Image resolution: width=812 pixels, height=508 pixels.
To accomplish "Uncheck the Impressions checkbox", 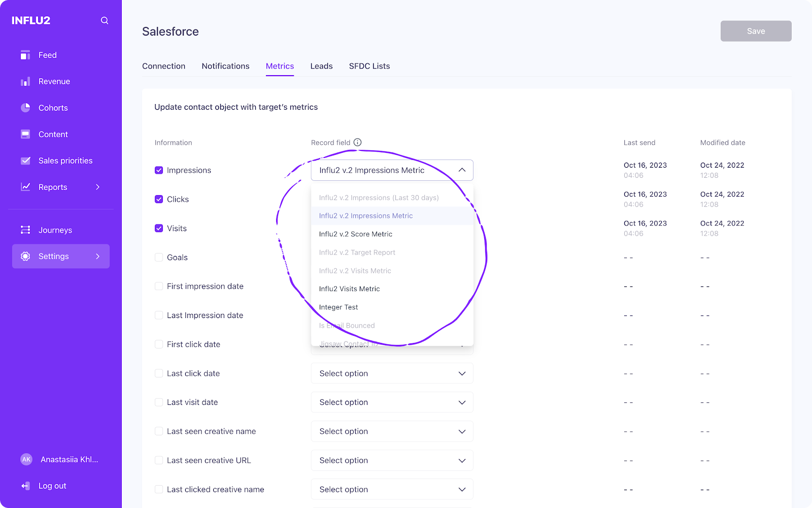I will 159,170.
